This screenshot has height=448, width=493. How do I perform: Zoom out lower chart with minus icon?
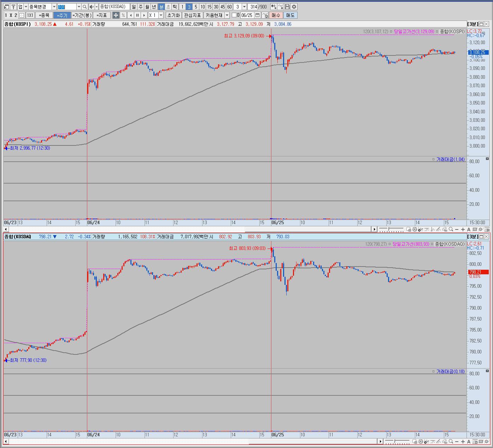pos(457,441)
